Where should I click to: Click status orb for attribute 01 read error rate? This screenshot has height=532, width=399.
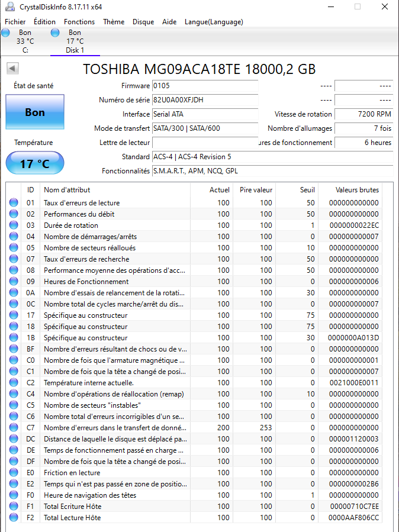14,203
